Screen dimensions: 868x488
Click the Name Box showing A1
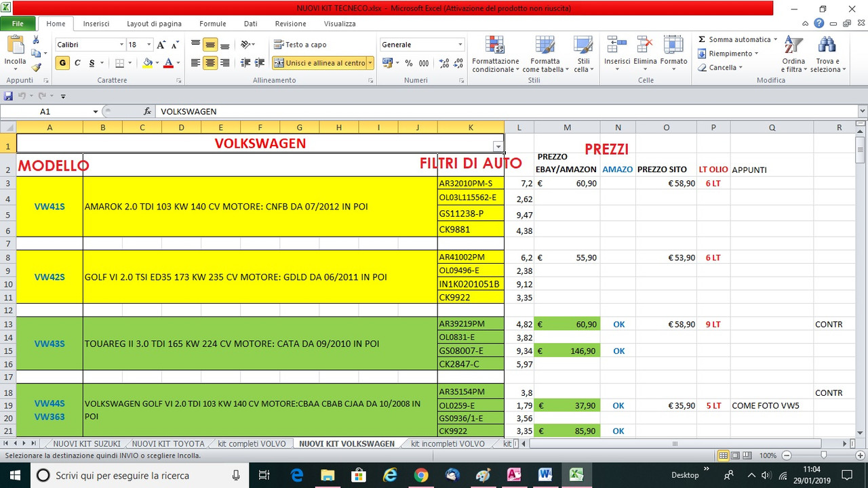[x=45, y=111]
